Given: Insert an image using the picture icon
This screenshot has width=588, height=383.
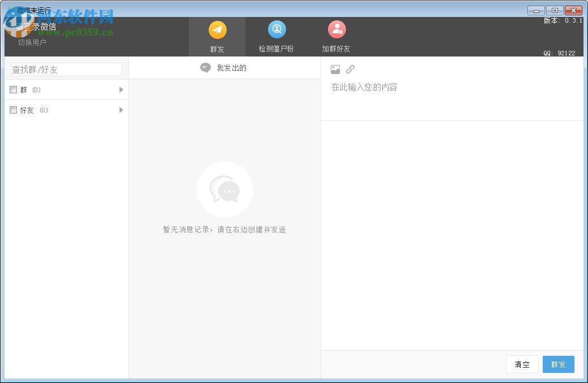Looking at the screenshot, I should coord(335,69).
